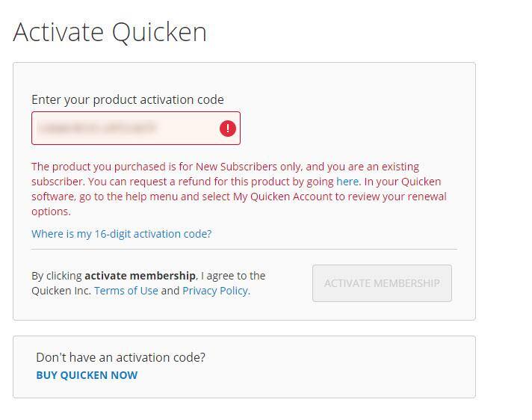
Task: Click the red error exclamation icon
Action: (x=228, y=129)
